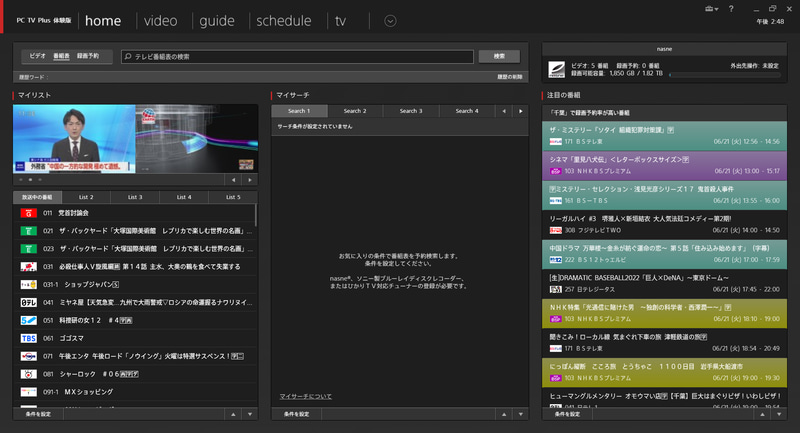Move up in My List channel list
The width and height of the screenshot is (800, 433).
coord(233,414)
